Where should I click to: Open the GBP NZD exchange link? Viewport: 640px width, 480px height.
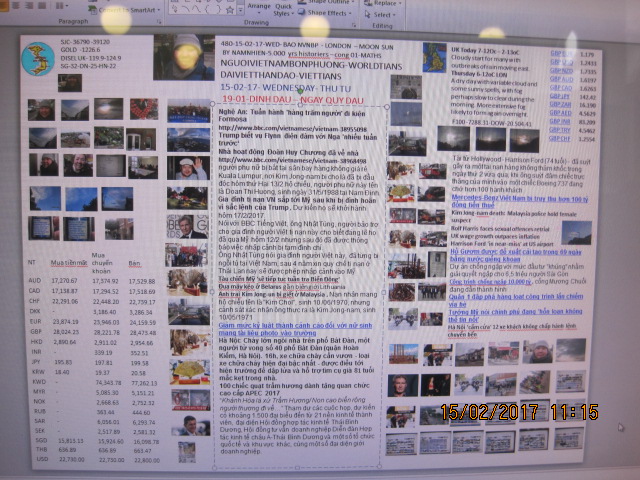coord(561,71)
